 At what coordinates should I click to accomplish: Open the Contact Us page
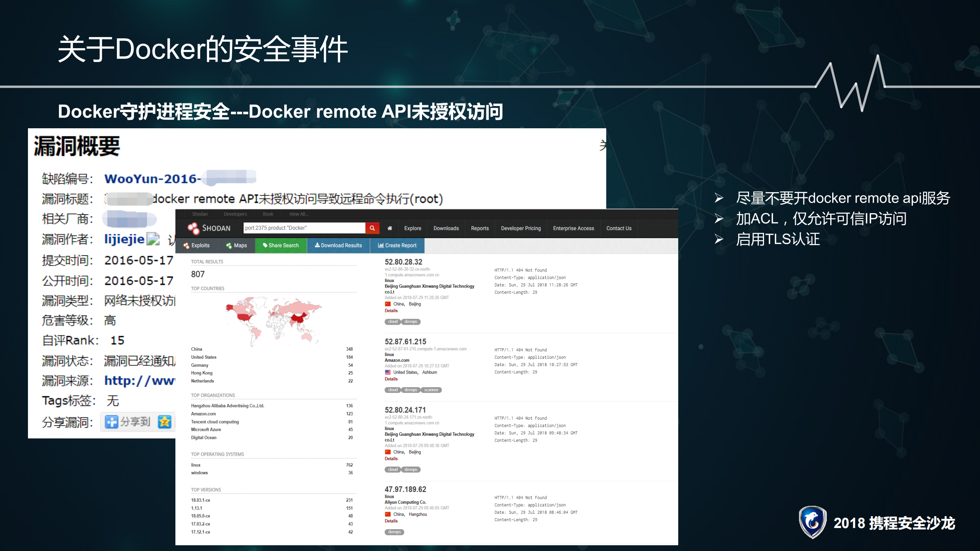tap(618, 228)
